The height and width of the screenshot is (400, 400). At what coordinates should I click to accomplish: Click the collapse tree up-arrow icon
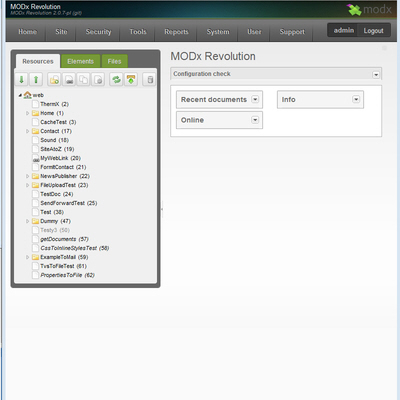coord(36,80)
